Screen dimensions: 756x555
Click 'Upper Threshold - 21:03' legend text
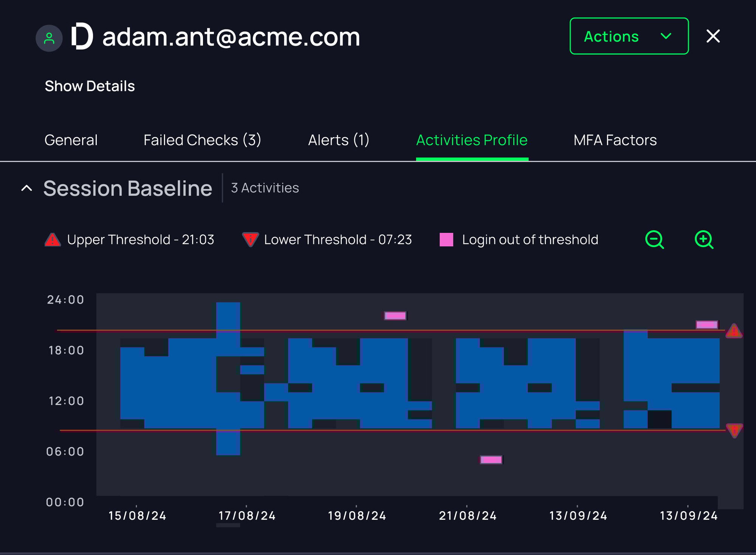[x=141, y=240]
